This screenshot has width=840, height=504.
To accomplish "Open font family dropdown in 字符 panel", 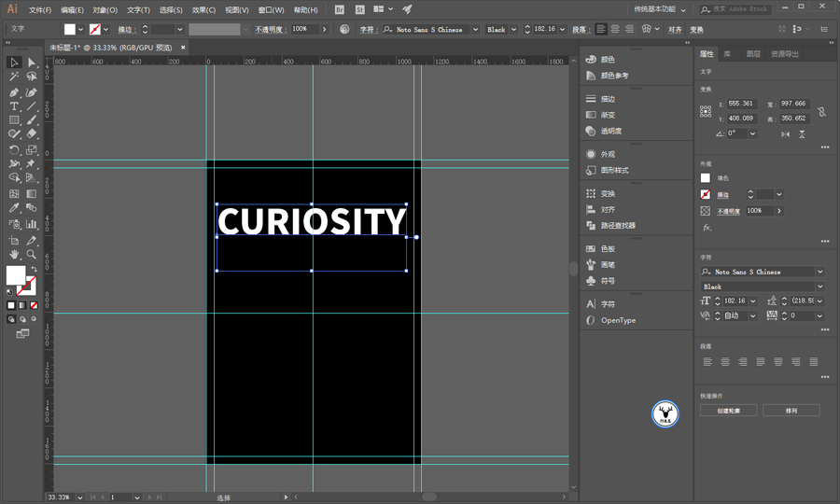I will [820, 272].
